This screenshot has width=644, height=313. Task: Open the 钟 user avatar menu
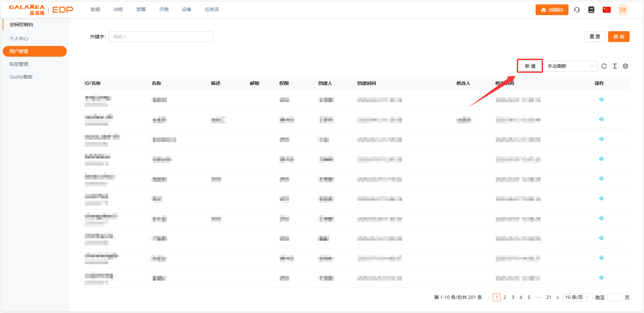tap(623, 10)
